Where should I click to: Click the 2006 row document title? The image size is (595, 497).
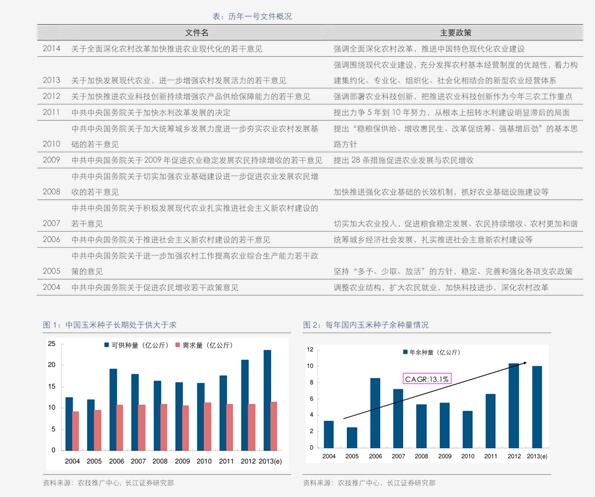pos(171,240)
